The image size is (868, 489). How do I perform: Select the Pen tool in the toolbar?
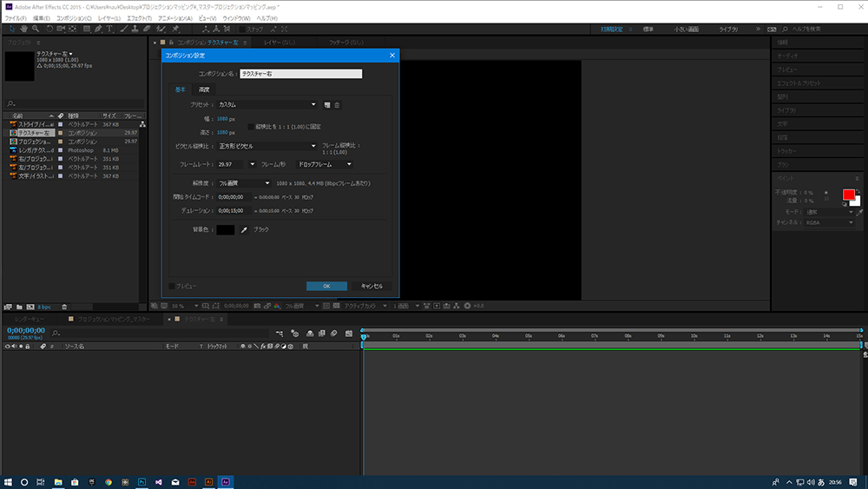coord(100,29)
